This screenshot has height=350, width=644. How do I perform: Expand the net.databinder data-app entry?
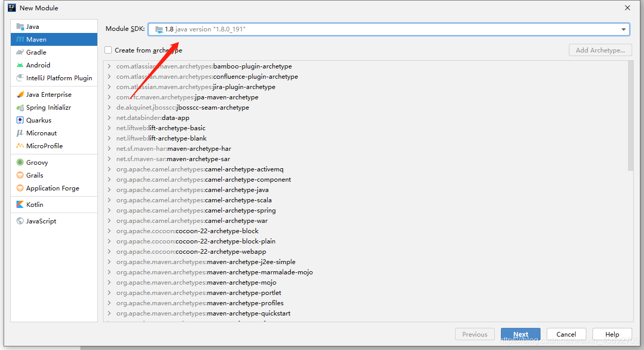[109, 118]
